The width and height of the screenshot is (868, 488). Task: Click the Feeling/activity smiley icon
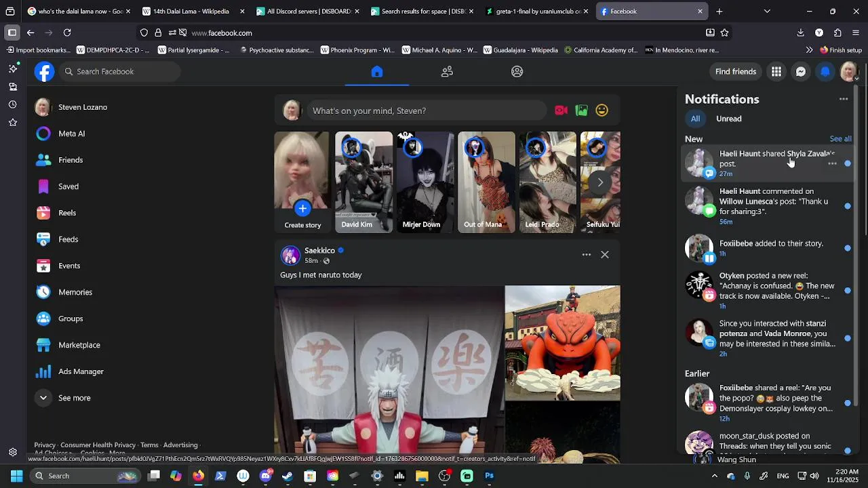(602, 110)
